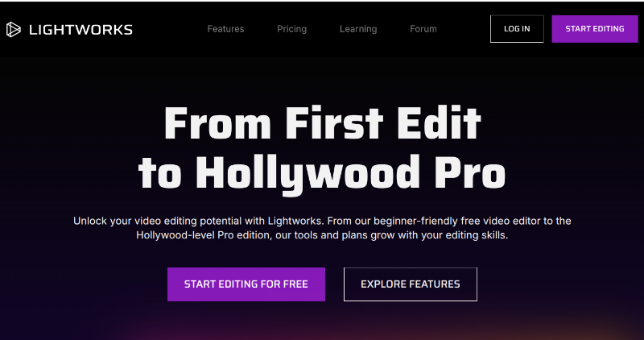Click the word "Pro" in the headline
This screenshot has width=644, height=340.
tap(470, 172)
